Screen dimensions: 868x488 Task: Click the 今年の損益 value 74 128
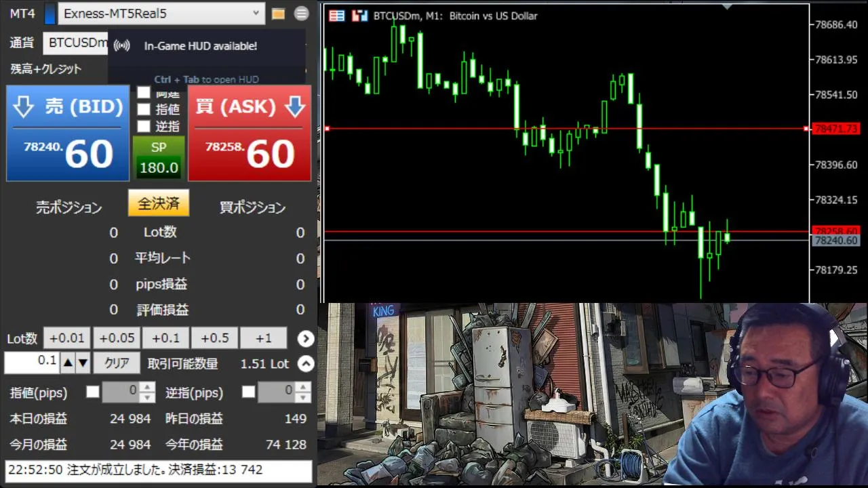pyautogui.click(x=286, y=445)
